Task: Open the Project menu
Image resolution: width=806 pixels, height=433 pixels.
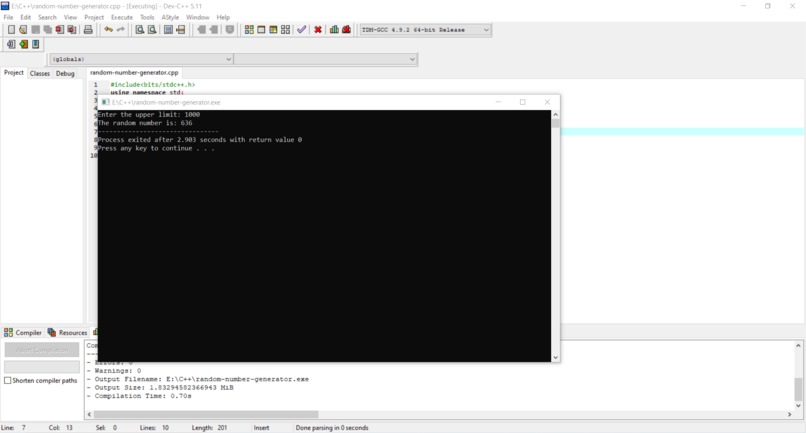Action: coord(94,17)
